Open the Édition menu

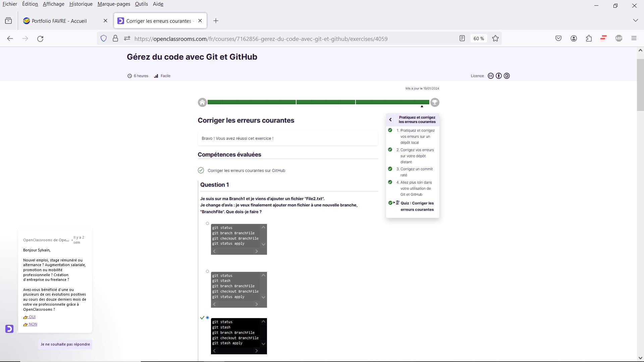(x=30, y=4)
